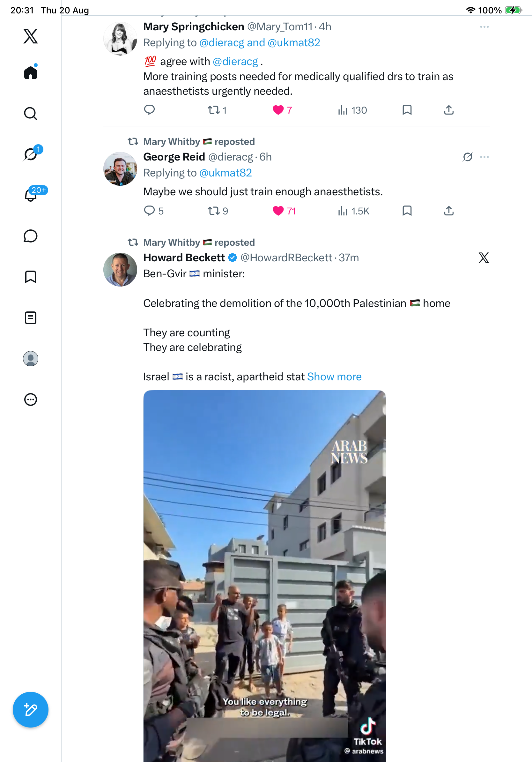This screenshot has height=762, width=532.
Task: Bookmark George Reid's anaesthetists post
Action: coord(407,211)
